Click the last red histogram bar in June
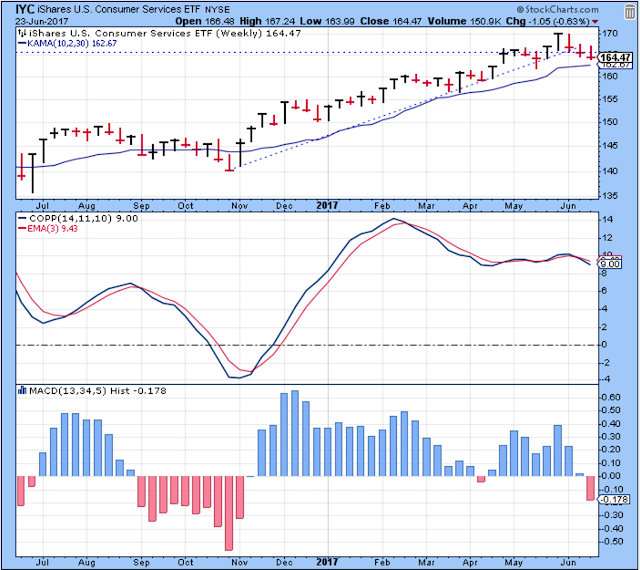This screenshot has width=640, height=570. (590, 488)
